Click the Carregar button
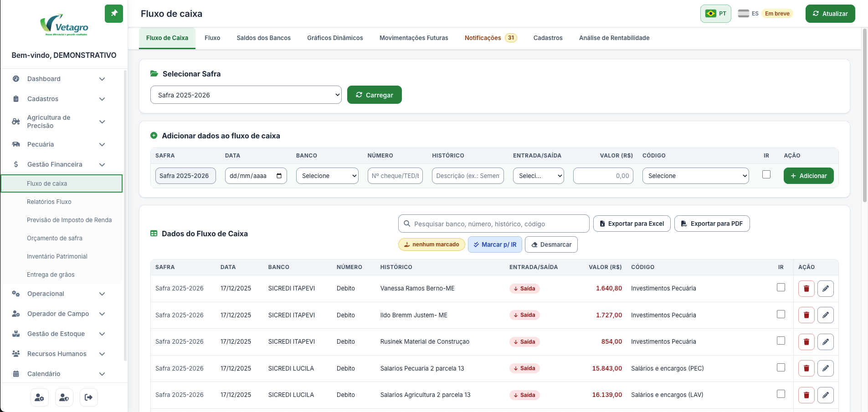 [375, 95]
